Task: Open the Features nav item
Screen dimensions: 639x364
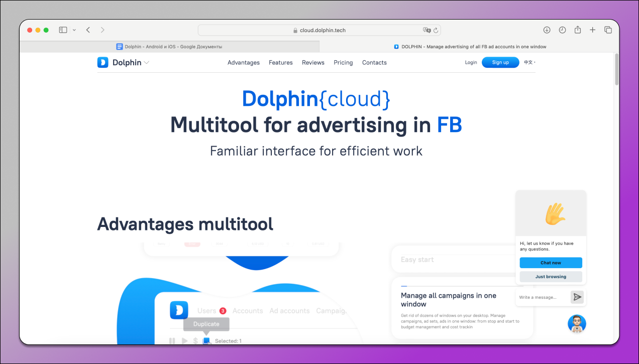Action: pyautogui.click(x=281, y=63)
